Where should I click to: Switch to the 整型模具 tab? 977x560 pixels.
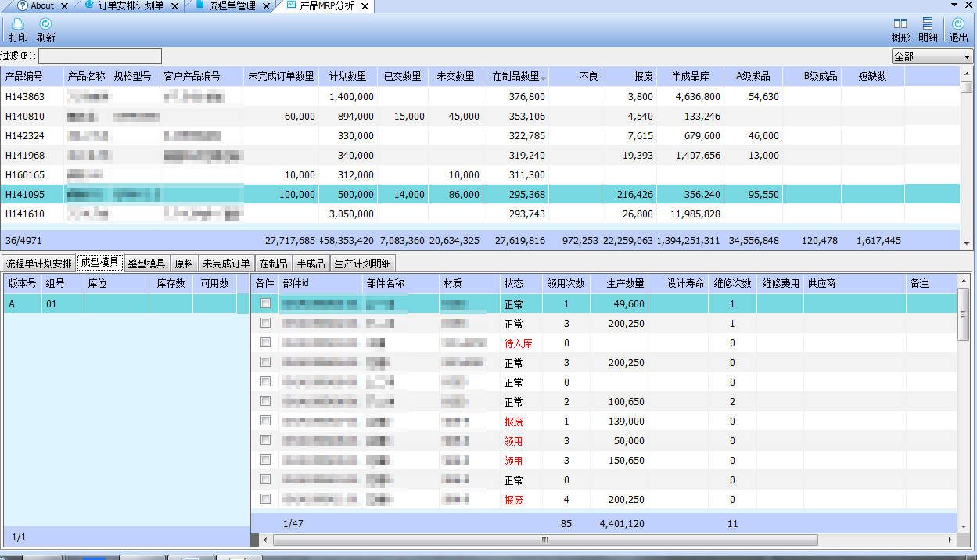tap(146, 264)
